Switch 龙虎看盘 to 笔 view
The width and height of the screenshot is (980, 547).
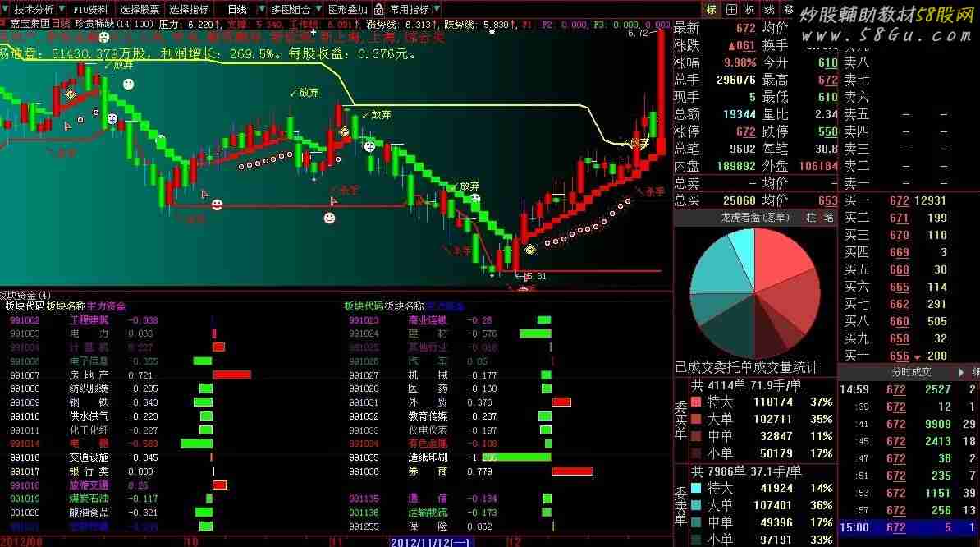[x=828, y=217]
